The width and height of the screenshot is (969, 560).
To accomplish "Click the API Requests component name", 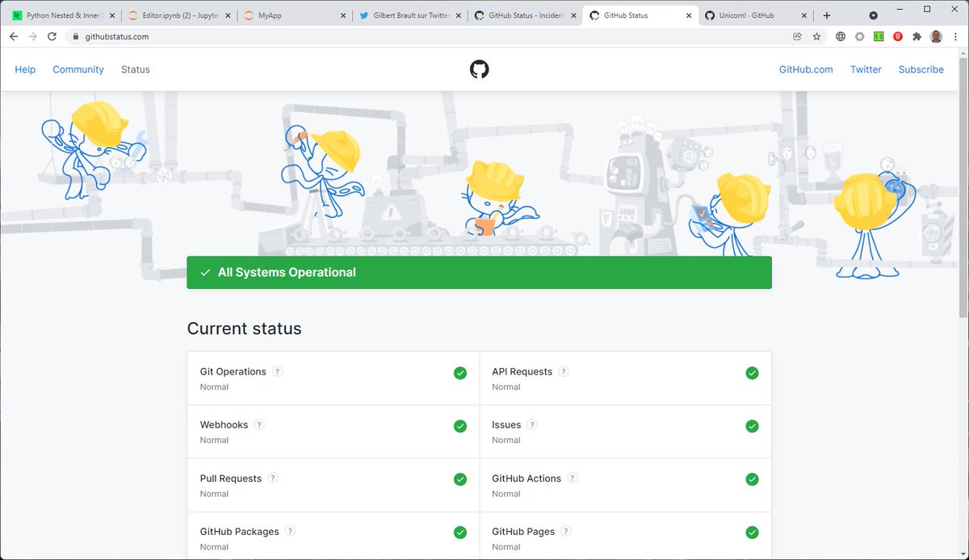I will click(x=522, y=372).
